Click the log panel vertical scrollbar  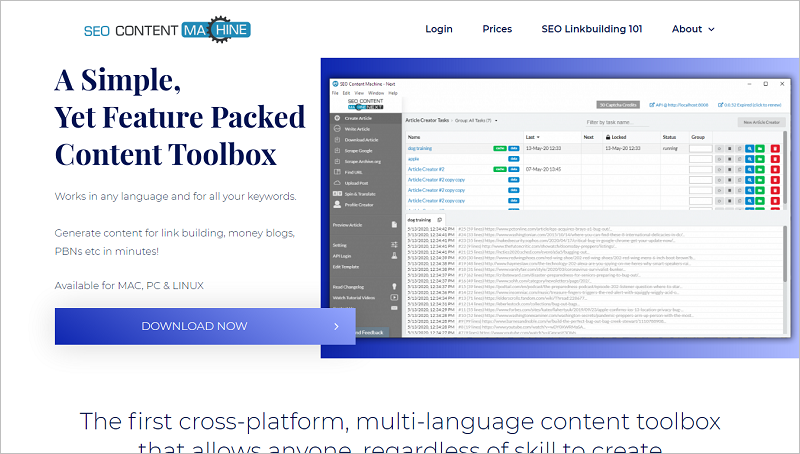[x=785, y=254]
